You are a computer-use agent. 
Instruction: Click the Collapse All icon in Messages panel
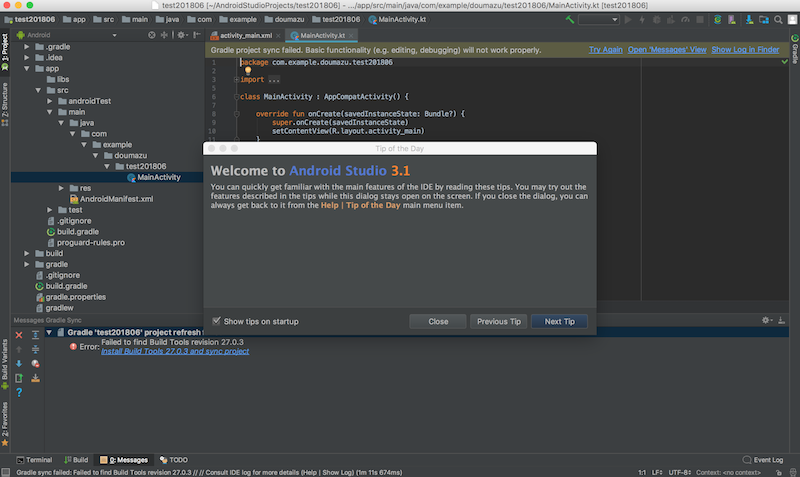pos(35,349)
